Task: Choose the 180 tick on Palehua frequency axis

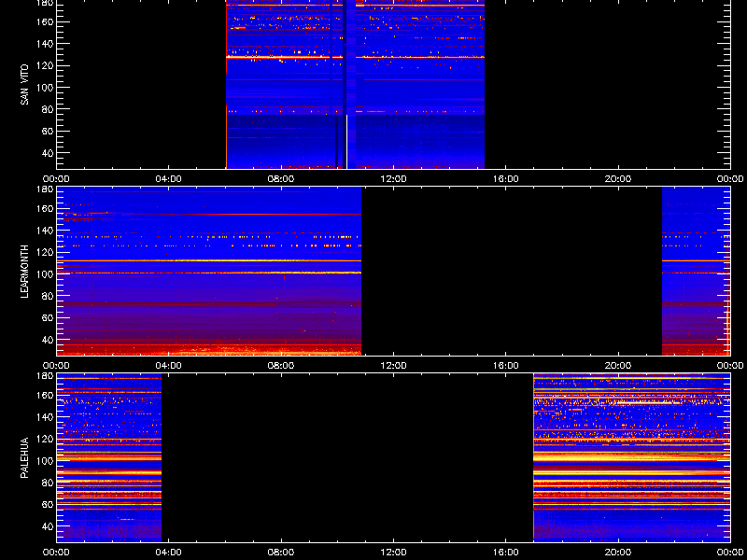Action: coord(45,375)
